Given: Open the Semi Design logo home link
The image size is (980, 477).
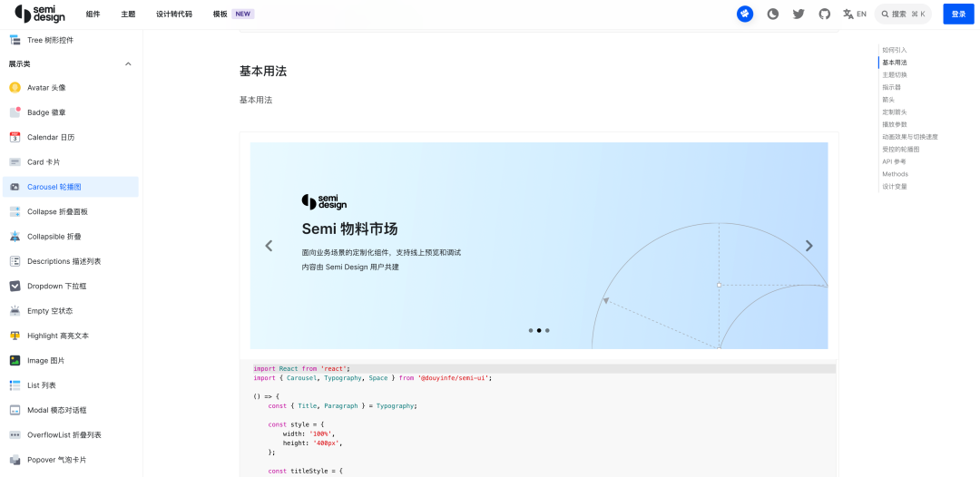Looking at the screenshot, I should 40,14.
